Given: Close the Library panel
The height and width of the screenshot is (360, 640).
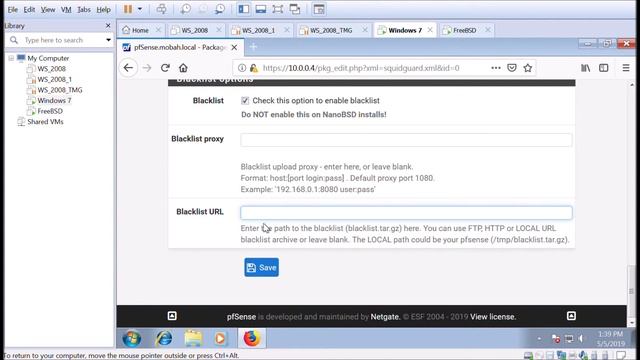Looking at the screenshot, I should pyautogui.click(x=108, y=26).
